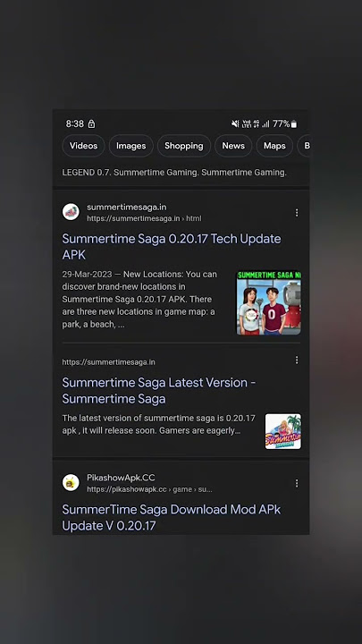Tap the Latest Version result thumbnail
Viewport: 362px width, 644px height.
coord(282,431)
